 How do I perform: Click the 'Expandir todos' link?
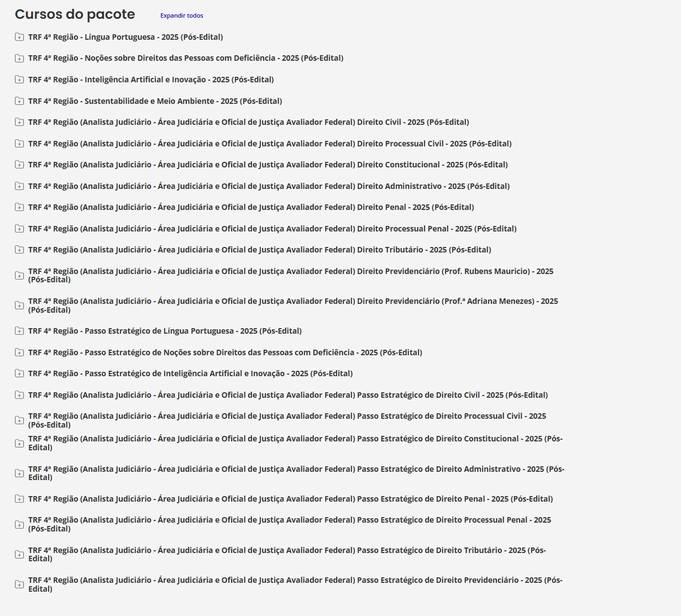click(x=181, y=15)
